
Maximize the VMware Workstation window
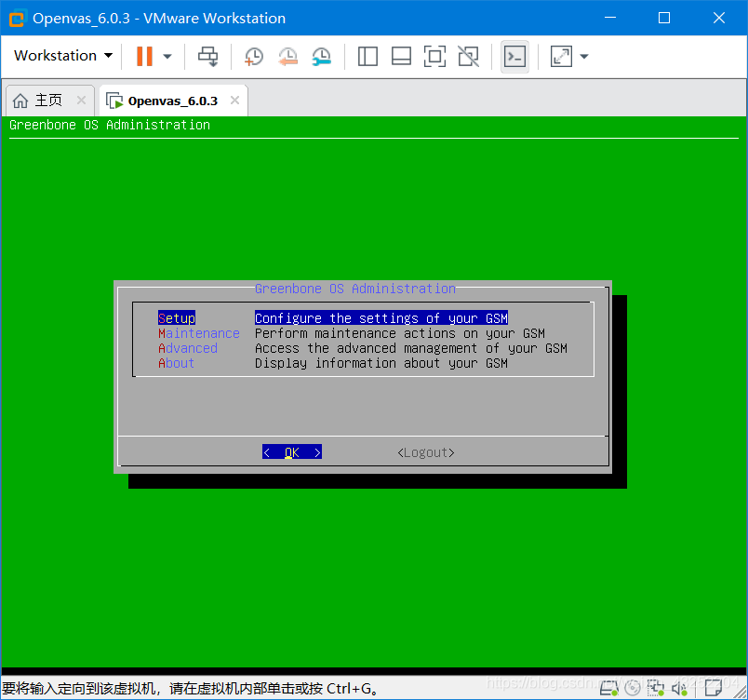click(664, 18)
